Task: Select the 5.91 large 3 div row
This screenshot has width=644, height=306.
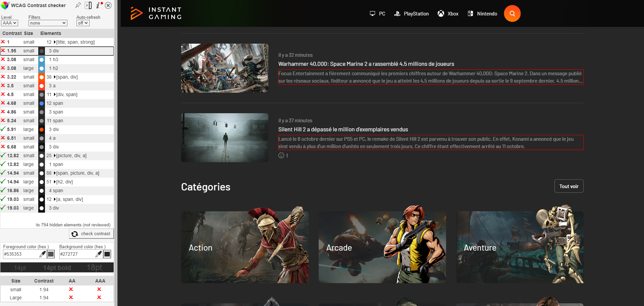Action: pos(57,129)
